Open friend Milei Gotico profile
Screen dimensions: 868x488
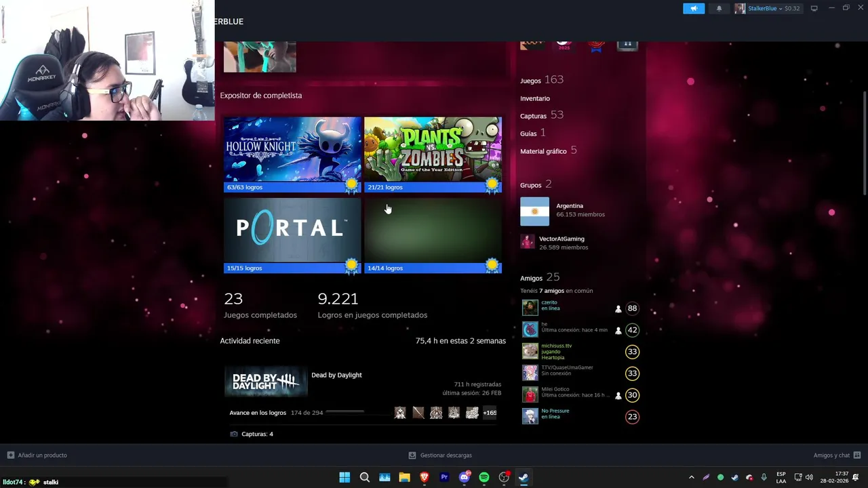[x=555, y=389]
